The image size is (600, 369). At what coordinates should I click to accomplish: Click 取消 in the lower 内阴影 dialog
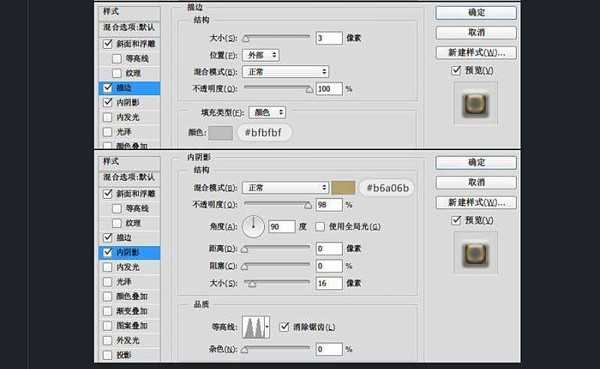click(476, 183)
